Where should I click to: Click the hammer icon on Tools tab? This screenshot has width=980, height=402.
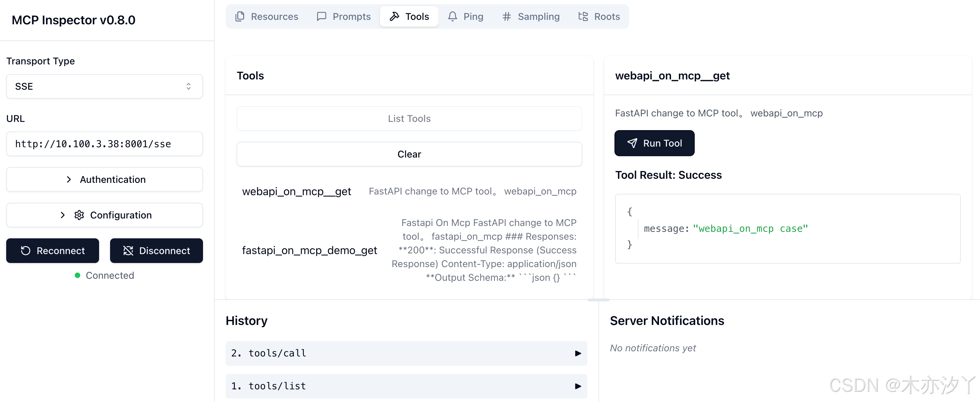click(x=395, y=17)
